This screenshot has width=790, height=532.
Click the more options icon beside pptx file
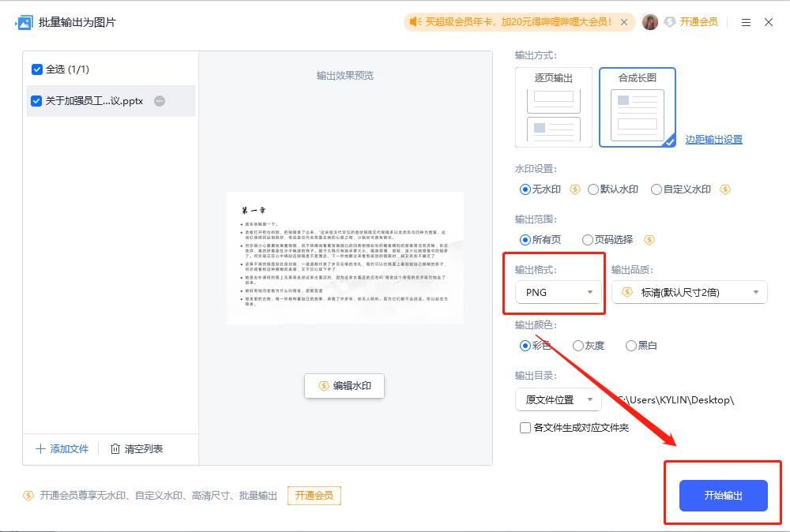[160, 101]
